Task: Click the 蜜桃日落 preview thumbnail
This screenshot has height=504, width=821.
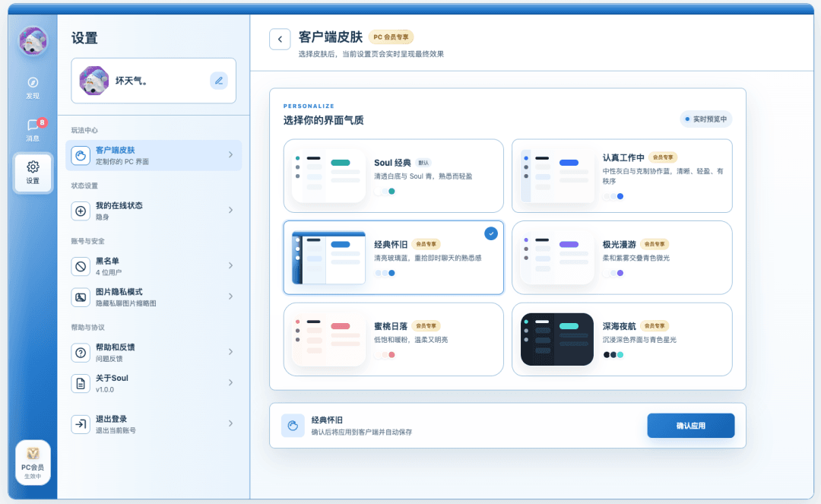Action: [x=329, y=339]
